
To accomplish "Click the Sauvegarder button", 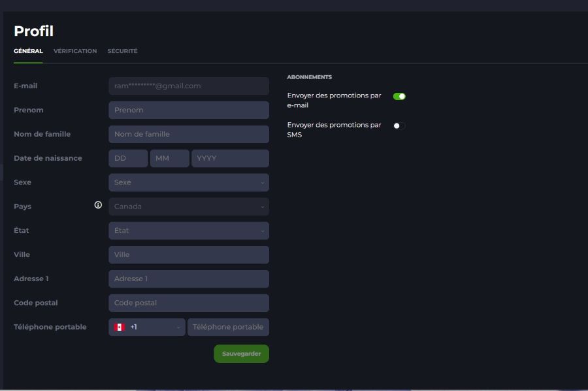I will (241, 354).
